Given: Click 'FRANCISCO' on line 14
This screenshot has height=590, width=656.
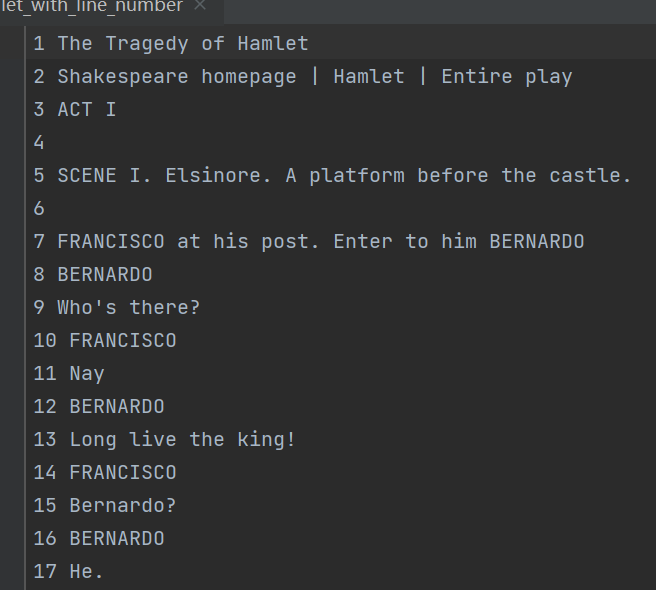Looking at the screenshot, I should coord(122,473).
